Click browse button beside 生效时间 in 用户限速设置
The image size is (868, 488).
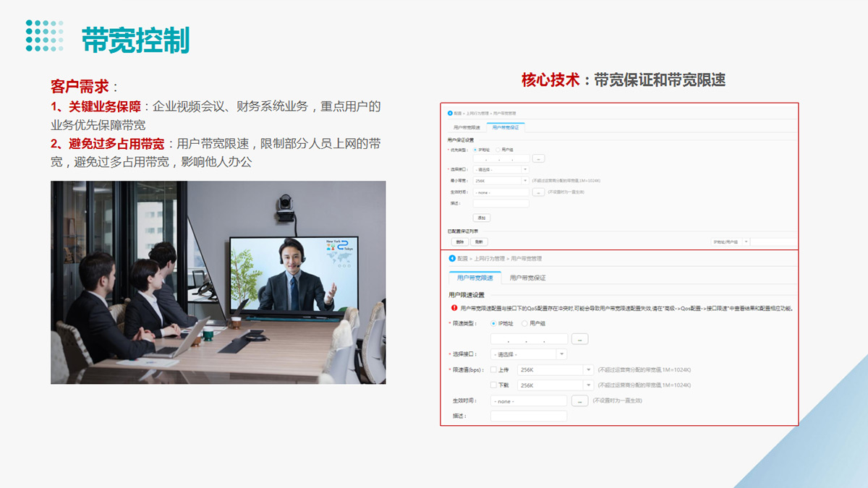579,401
